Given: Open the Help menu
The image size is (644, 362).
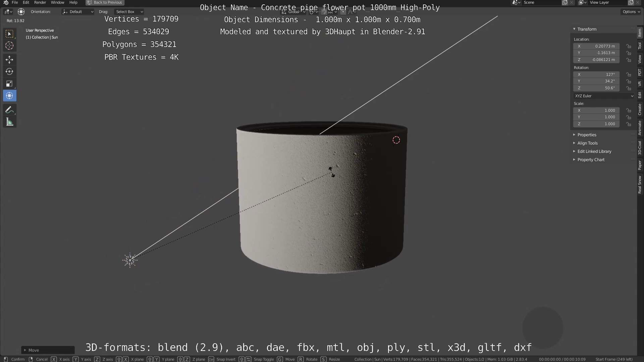Looking at the screenshot, I should [x=73, y=2].
